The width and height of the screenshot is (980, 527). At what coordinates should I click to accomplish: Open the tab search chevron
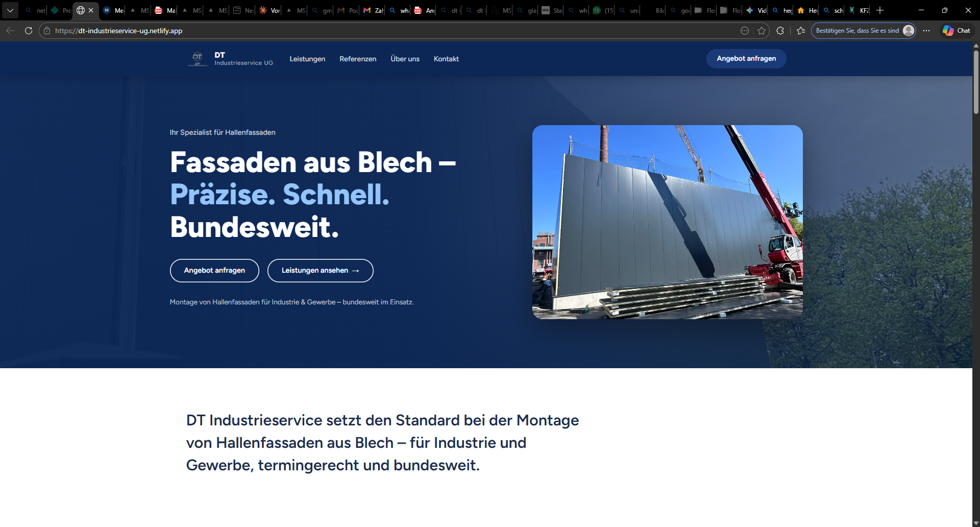coord(10,10)
